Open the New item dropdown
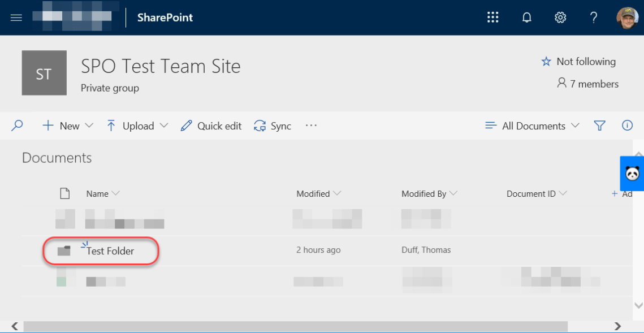Screen dimensions: 644x333 click(68, 126)
